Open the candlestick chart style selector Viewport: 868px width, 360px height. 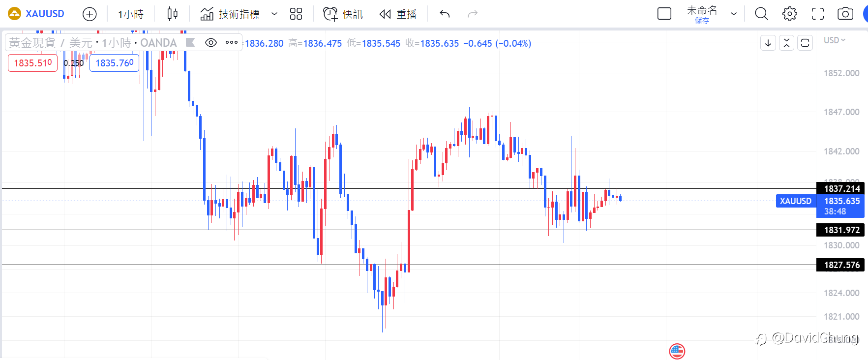point(172,14)
